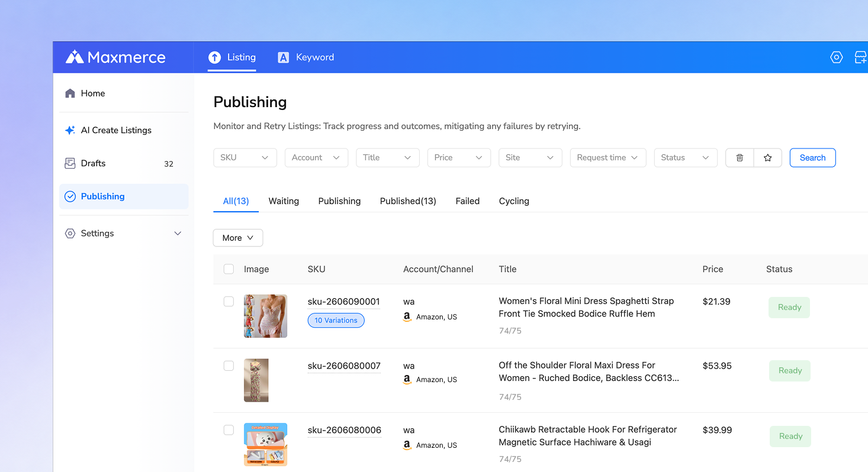Open sku-2606090001 link
The image size is (868, 472).
point(344,302)
